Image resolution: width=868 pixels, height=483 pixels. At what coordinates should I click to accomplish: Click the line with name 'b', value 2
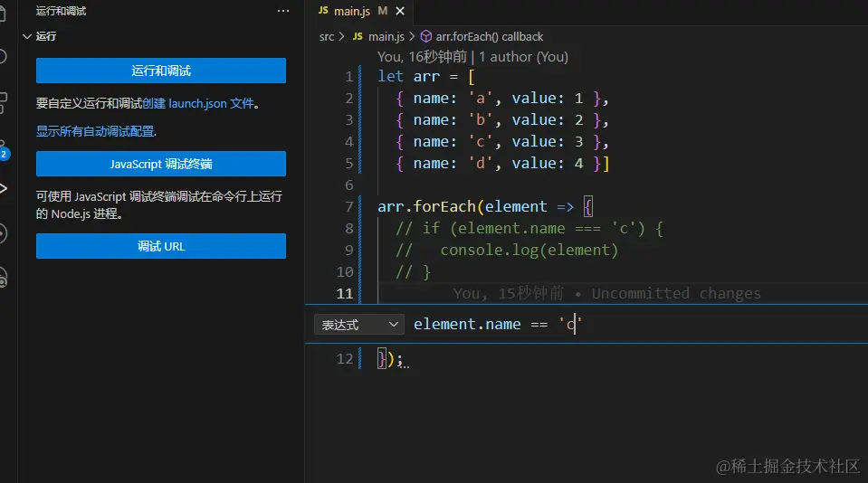coord(502,120)
